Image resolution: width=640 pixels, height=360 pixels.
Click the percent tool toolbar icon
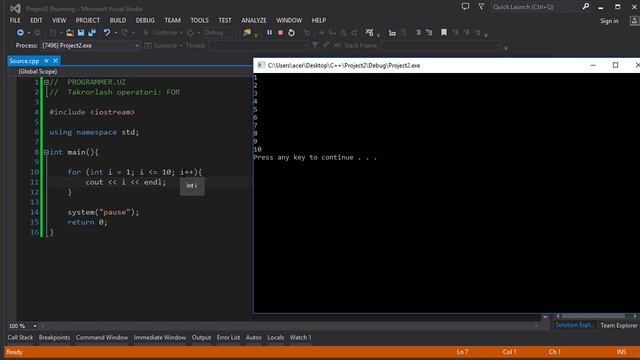[x=369, y=33]
